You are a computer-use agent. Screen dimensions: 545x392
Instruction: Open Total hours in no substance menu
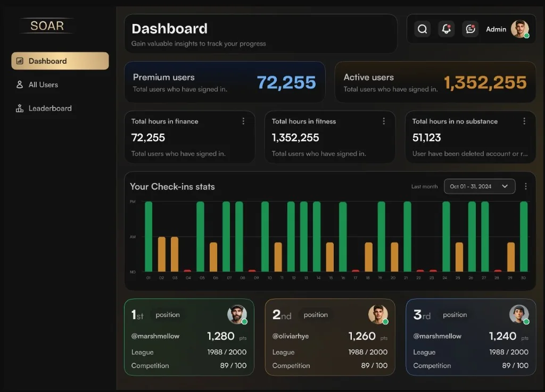pyautogui.click(x=524, y=121)
